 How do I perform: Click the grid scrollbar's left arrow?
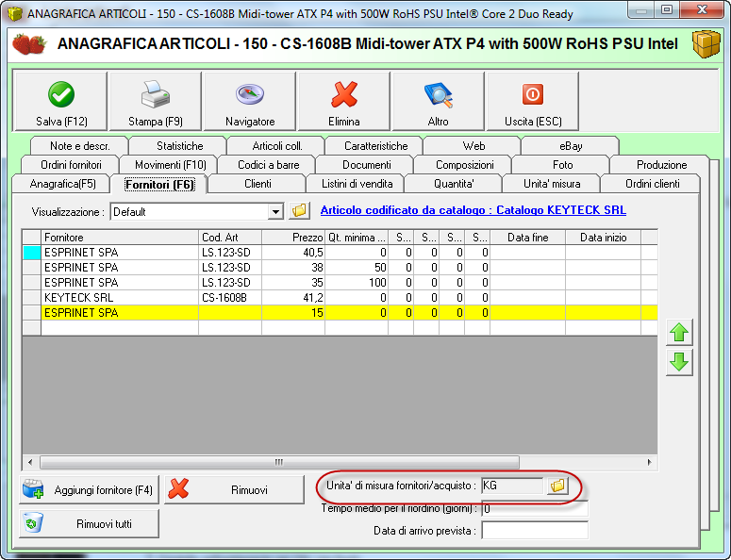[x=30, y=462]
